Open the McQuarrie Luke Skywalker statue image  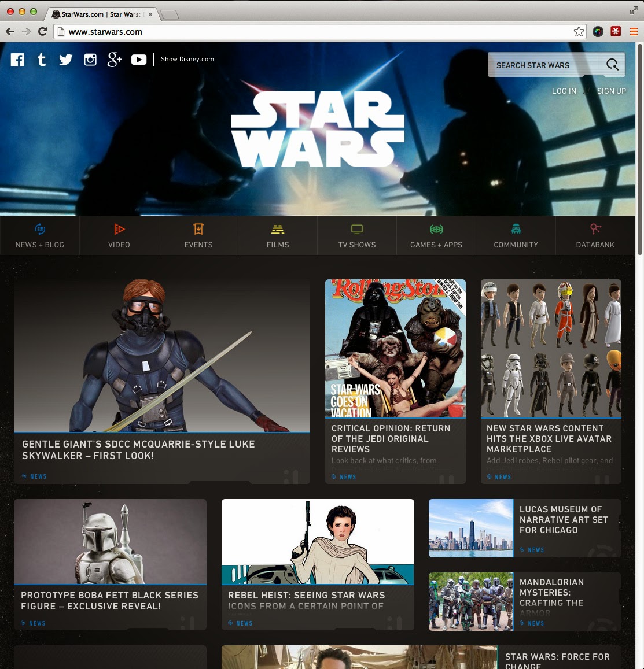pos(162,356)
